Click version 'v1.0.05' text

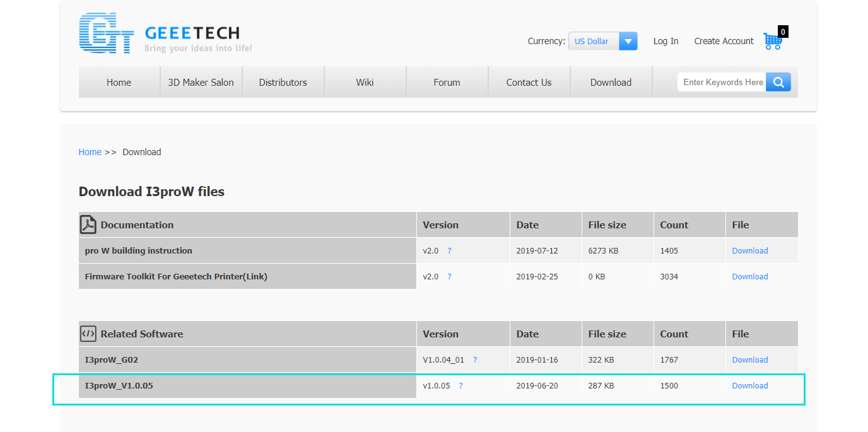(x=437, y=385)
